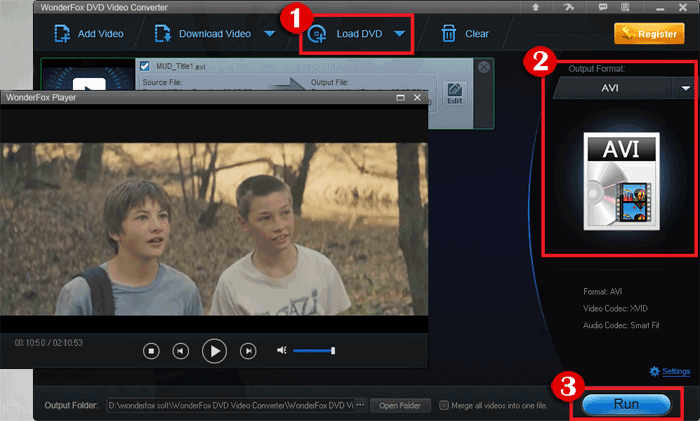Image resolution: width=700 pixels, height=421 pixels.
Task: Open the tools hammer icon in the title bar
Action: (x=568, y=7)
